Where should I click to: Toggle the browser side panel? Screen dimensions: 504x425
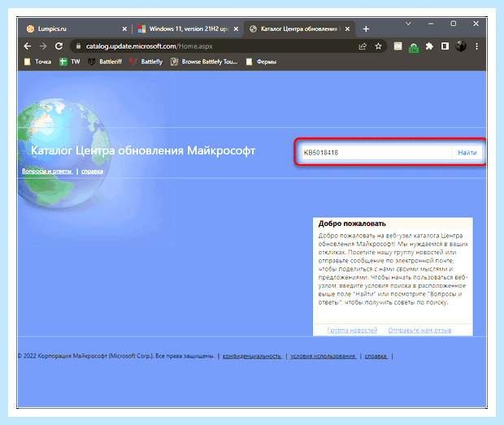click(445, 46)
